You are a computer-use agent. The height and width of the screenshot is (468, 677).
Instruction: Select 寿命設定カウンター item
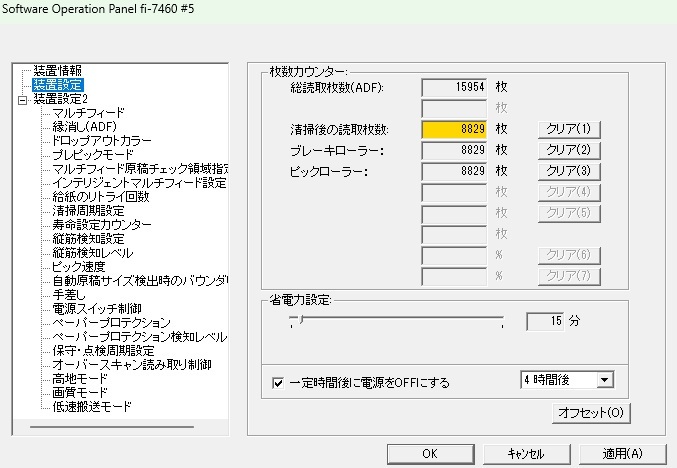(x=102, y=225)
